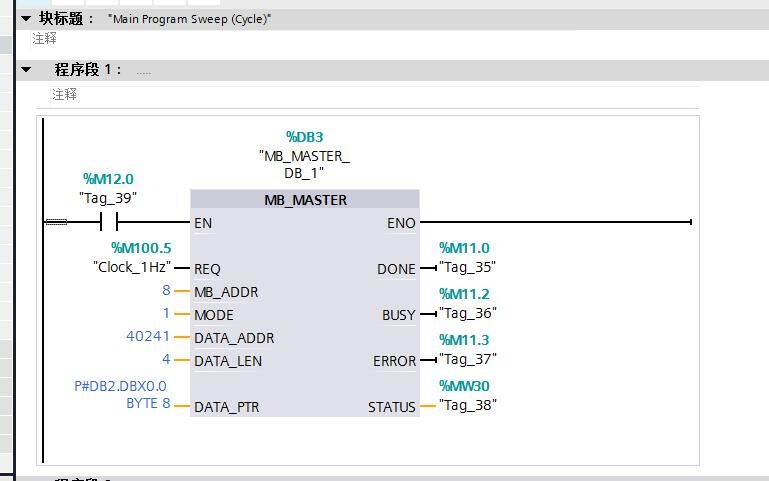Select the "Tag_39" tag name
Image resolution: width=769 pixels, height=481 pixels.
tap(108, 198)
